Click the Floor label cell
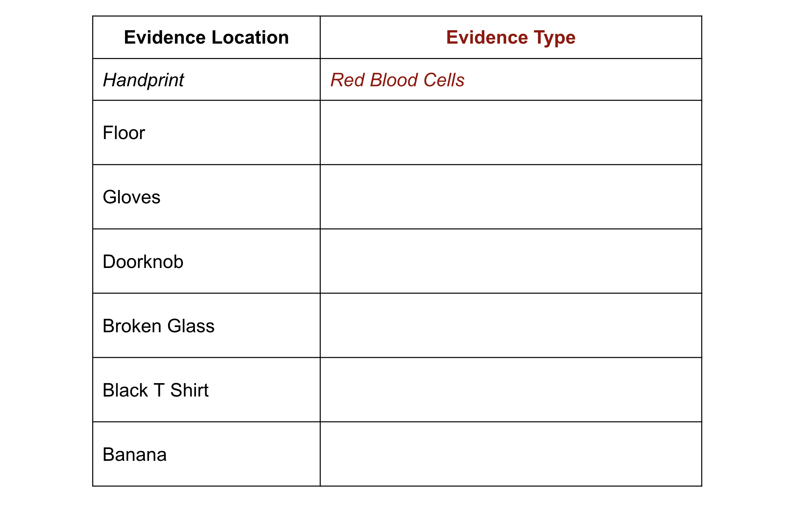Viewport: 812px width, 511px height. [206, 133]
